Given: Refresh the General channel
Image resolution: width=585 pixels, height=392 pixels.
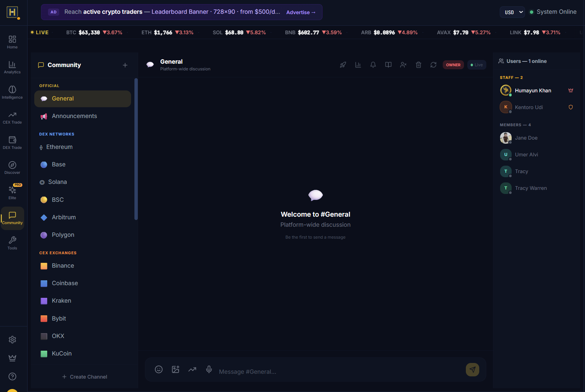Looking at the screenshot, I should (x=433, y=65).
